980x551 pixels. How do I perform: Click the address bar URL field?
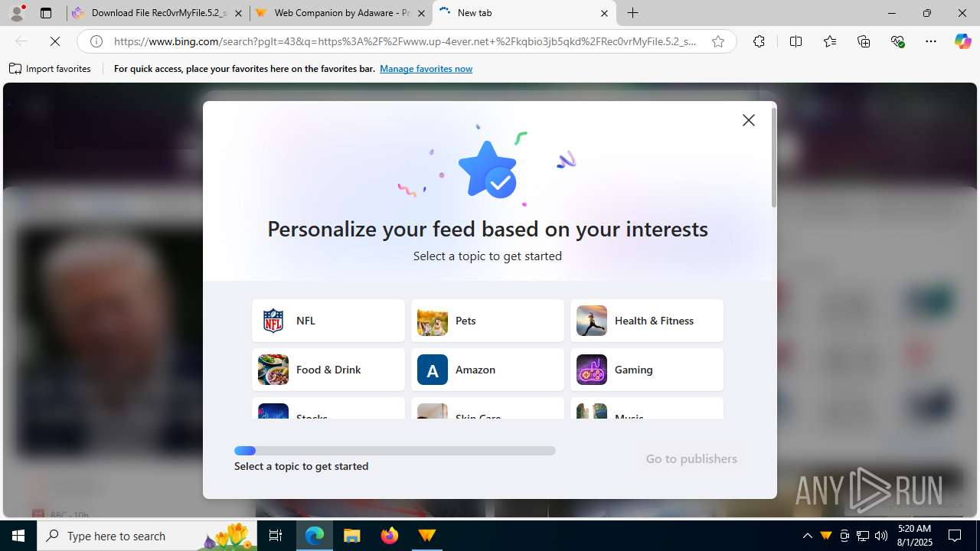(406, 41)
